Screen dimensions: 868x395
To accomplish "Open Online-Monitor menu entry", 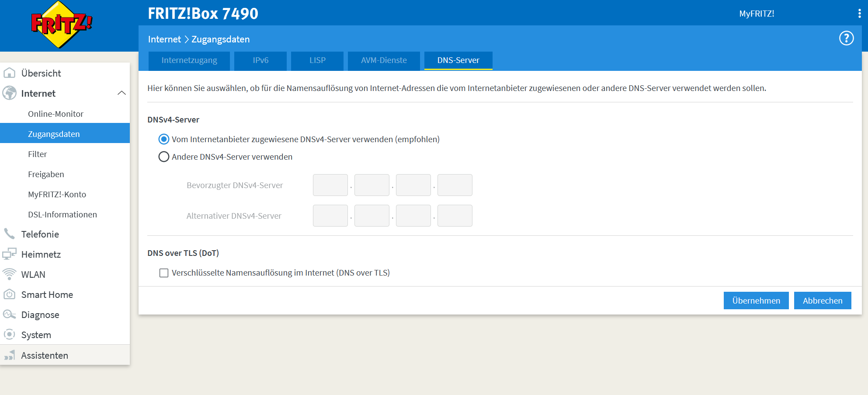I will [x=65, y=114].
